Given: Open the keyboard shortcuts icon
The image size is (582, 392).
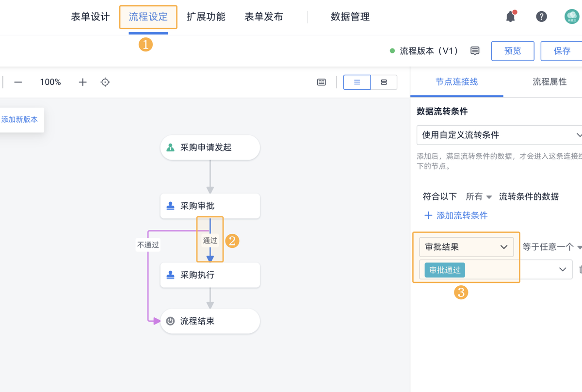Looking at the screenshot, I should 322,82.
